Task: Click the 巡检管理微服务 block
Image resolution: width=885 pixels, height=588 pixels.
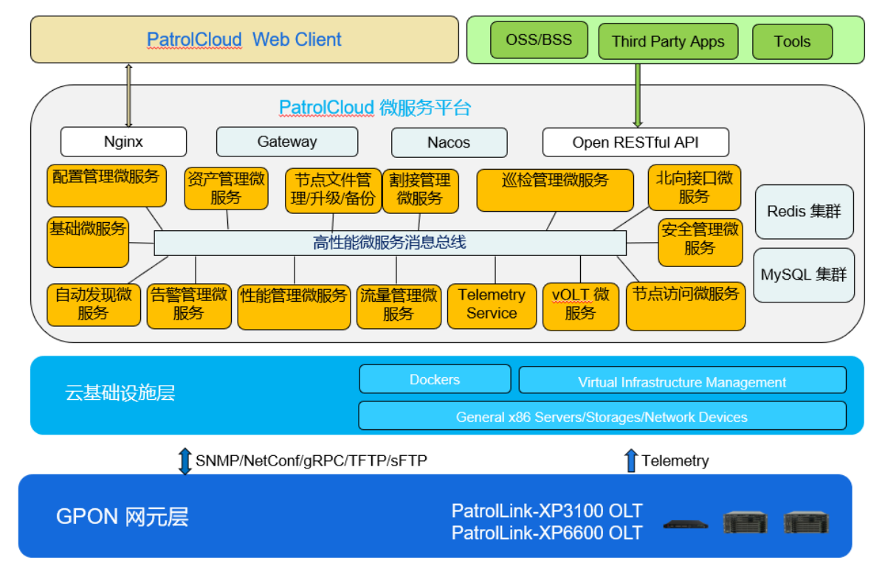Action: (x=555, y=190)
